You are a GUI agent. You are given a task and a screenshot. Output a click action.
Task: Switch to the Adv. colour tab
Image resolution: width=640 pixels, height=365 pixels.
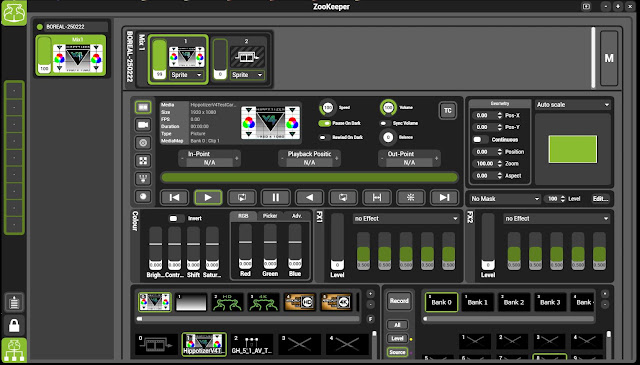point(297,216)
